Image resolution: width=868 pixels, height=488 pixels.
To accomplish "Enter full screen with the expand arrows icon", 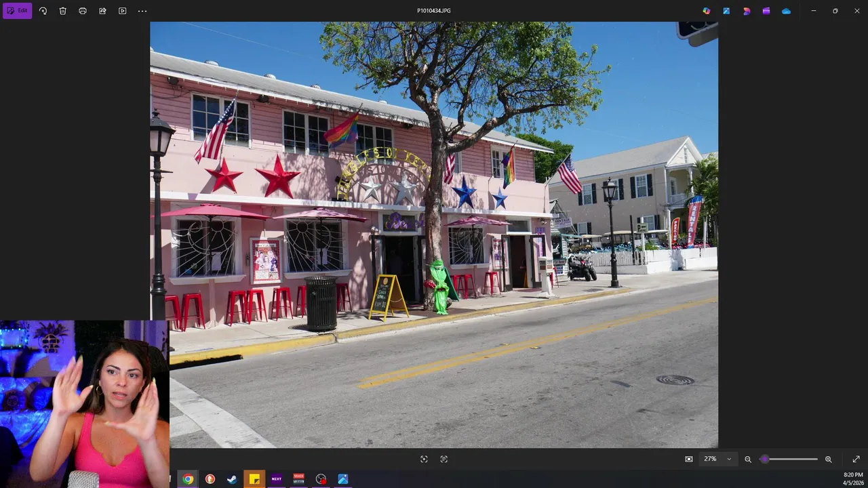I will pyautogui.click(x=856, y=459).
